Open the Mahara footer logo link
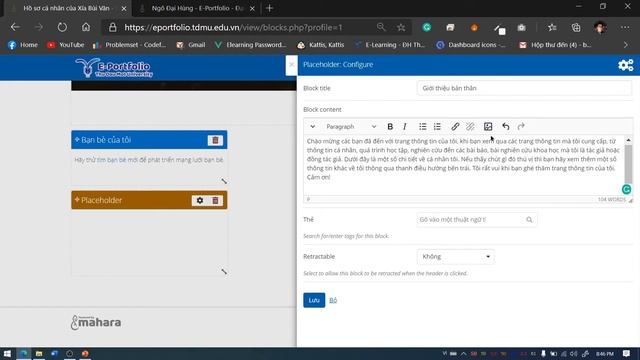Screen dimensions: 640x360 [96, 322]
